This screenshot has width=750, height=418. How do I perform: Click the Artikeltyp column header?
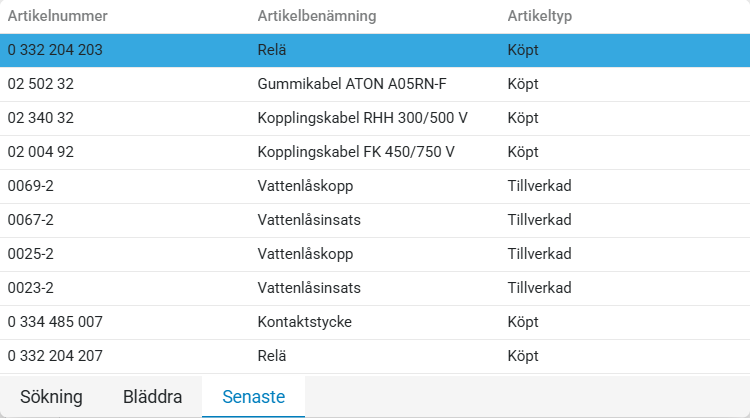540,16
